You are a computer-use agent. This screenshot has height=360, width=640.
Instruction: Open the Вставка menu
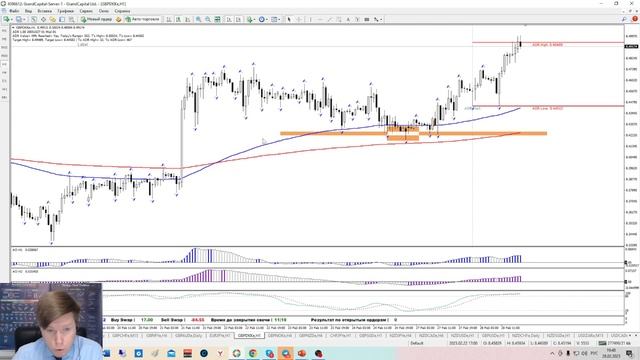click(x=44, y=11)
